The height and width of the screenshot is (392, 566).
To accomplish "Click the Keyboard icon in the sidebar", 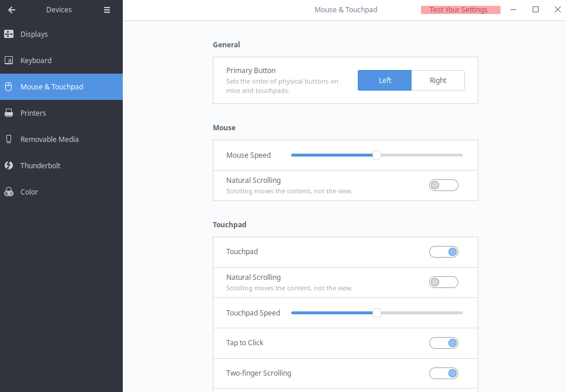I will tap(9, 60).
